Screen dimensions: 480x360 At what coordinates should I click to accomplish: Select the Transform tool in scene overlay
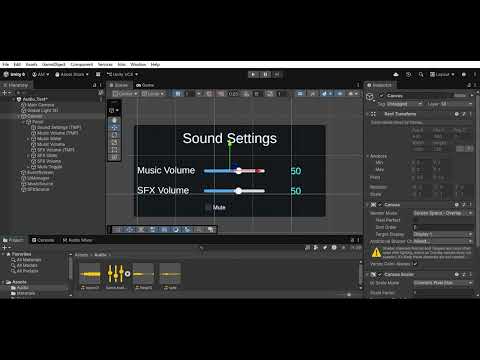coord(114,157)
